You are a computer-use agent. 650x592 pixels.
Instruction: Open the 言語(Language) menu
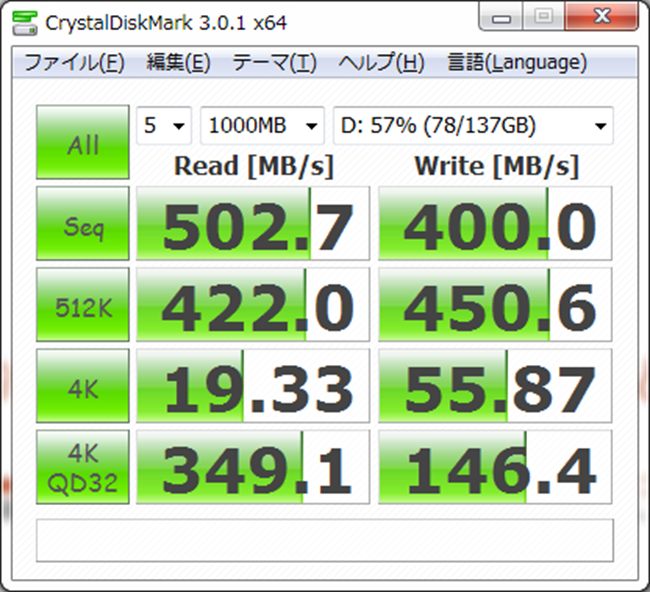coord(517,63)
